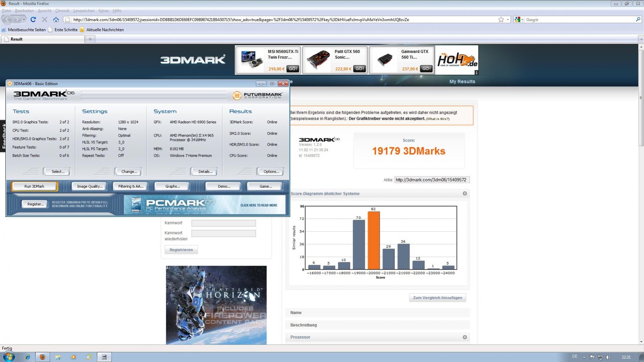Open Google search engine selector
This screenshot has width=644, height=362.
[519, 19]
